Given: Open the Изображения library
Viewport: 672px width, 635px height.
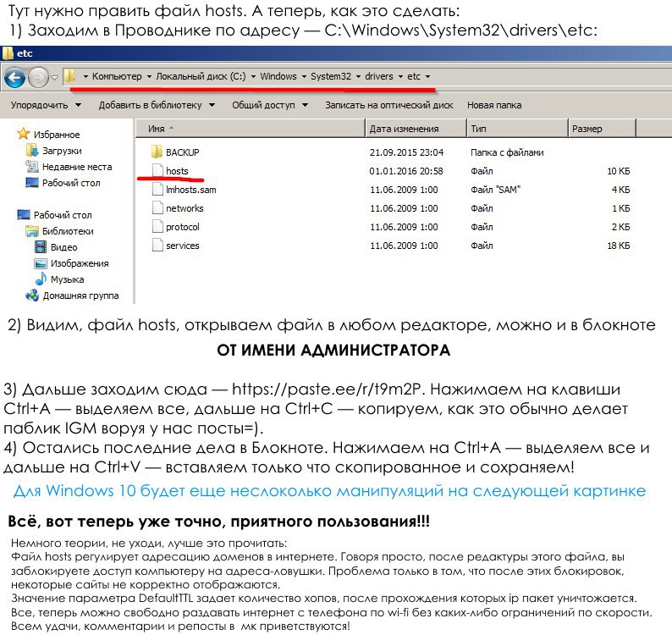Looking at the screenshot, I should coord(41,263).
